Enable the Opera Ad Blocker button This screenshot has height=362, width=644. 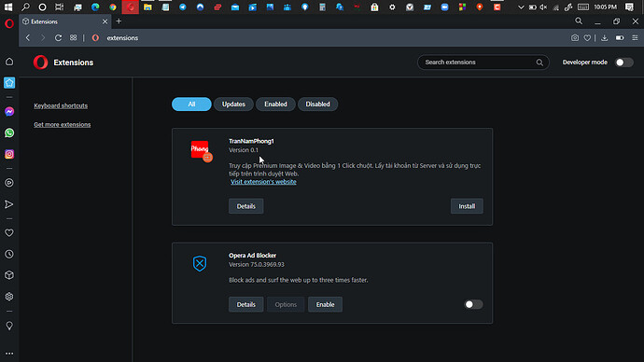click(x=325, y=304)
